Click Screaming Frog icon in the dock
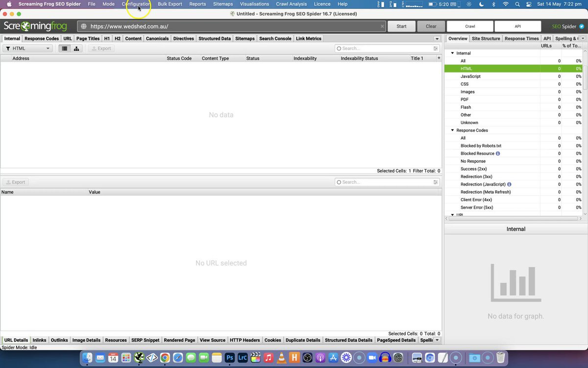 139,358
